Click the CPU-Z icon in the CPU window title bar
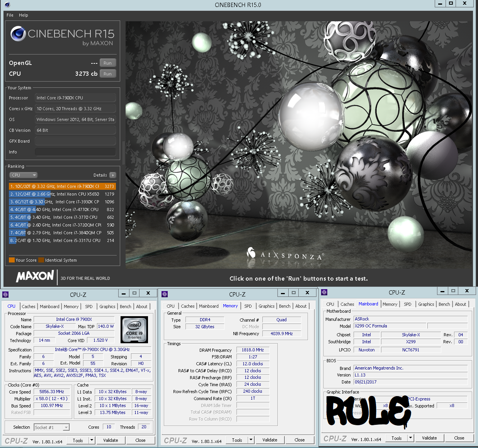This screenshot has width=478, height=448. click(5, 295)
